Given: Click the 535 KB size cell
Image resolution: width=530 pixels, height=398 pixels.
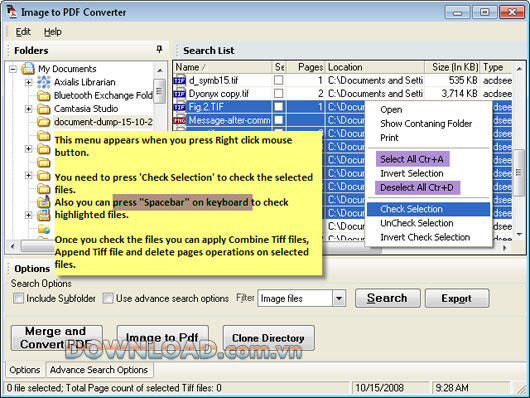Looking at the screenshot, I should (x=463, y=80).
